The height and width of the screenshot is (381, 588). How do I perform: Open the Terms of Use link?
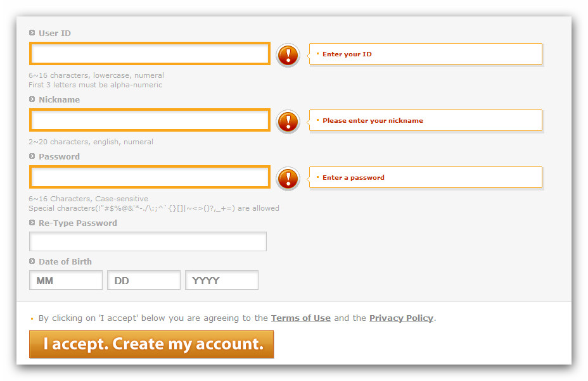coord(301,318)
